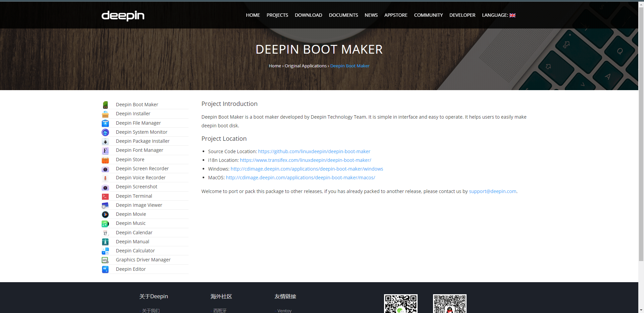Screen dimensions: 644x313
Task: Click the Deepin Voice Recorder icon
Action: click(x=105, y=178)
